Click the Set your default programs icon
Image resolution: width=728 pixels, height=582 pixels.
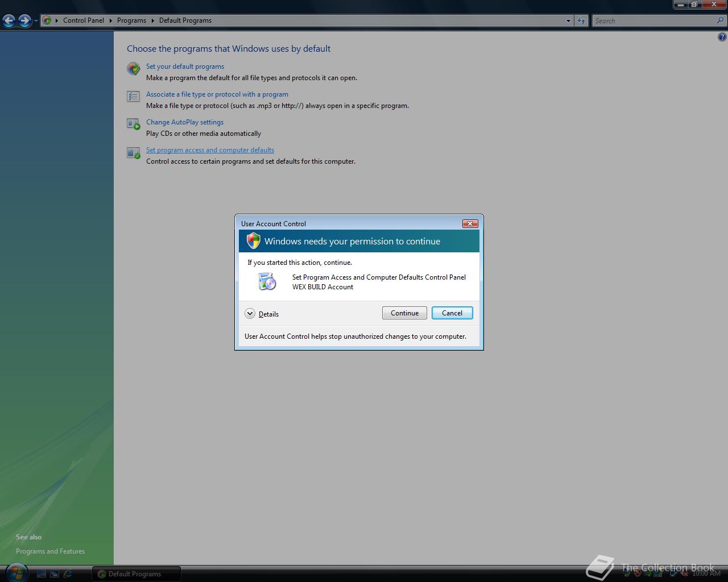[134, 69]
